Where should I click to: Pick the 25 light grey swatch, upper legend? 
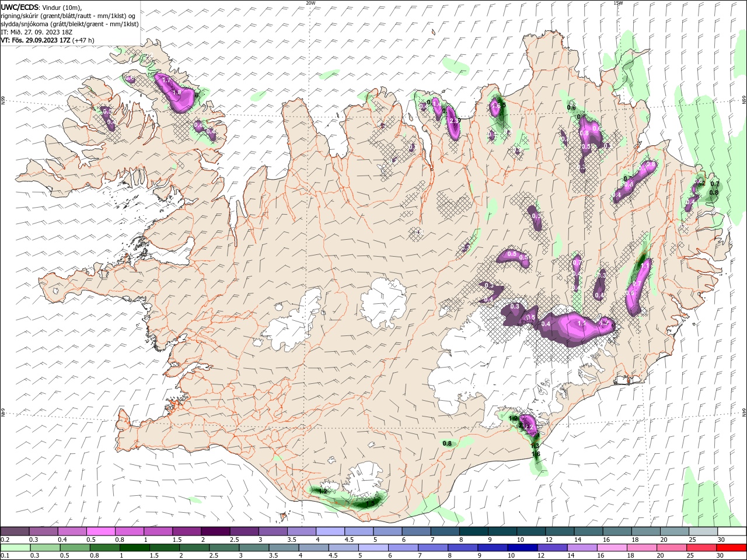point(703,531)
